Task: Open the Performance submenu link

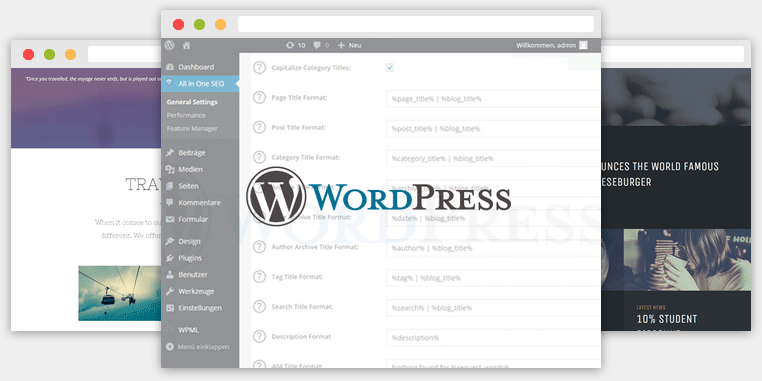Action: tap(186, 115)
